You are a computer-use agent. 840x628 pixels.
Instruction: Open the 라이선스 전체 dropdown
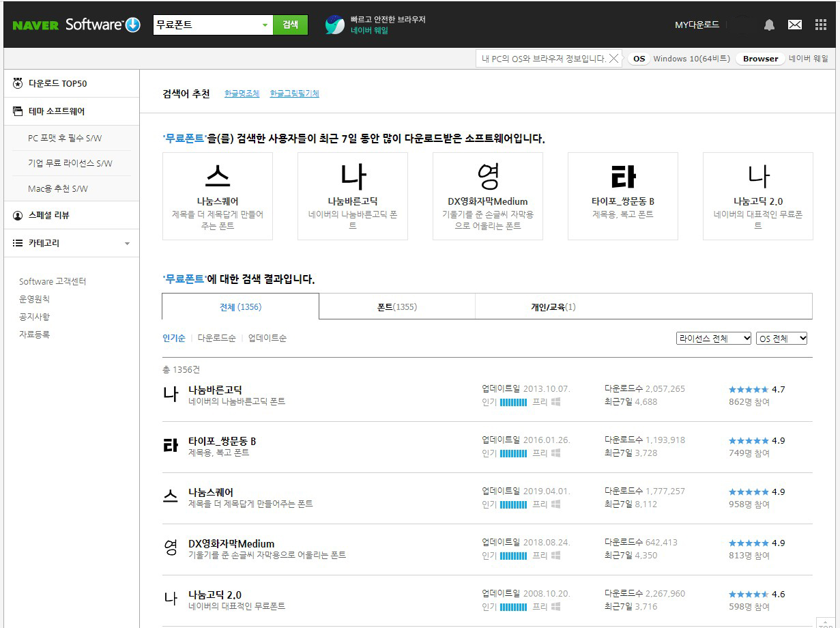coord(714,339)
